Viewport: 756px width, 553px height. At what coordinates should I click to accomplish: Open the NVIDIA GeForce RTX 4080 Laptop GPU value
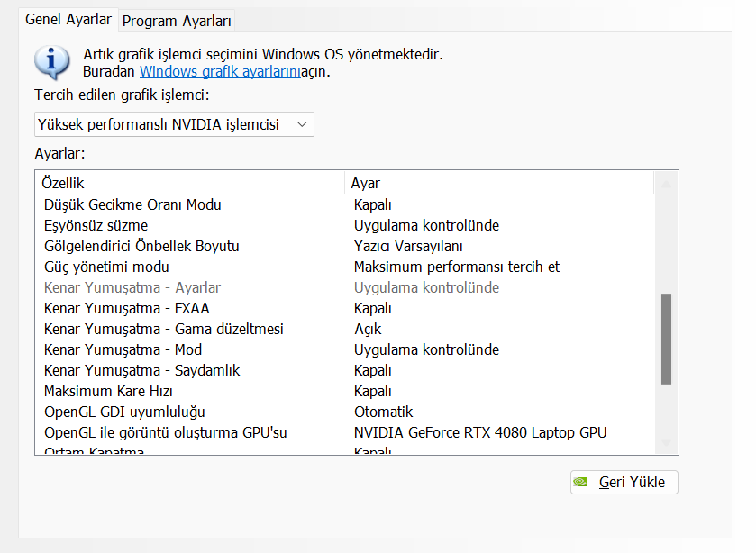click(x=480, y=432)
